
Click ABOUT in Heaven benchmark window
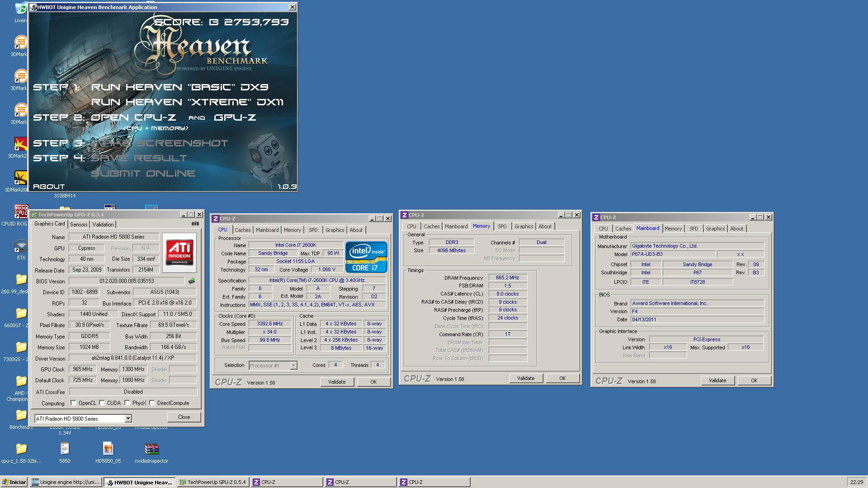49,186
